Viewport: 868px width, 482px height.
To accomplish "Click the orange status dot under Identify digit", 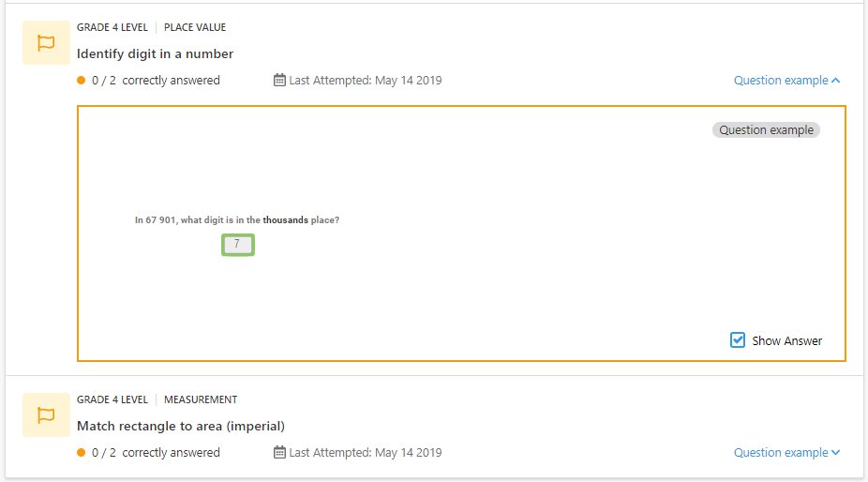I will coord(82,81).
